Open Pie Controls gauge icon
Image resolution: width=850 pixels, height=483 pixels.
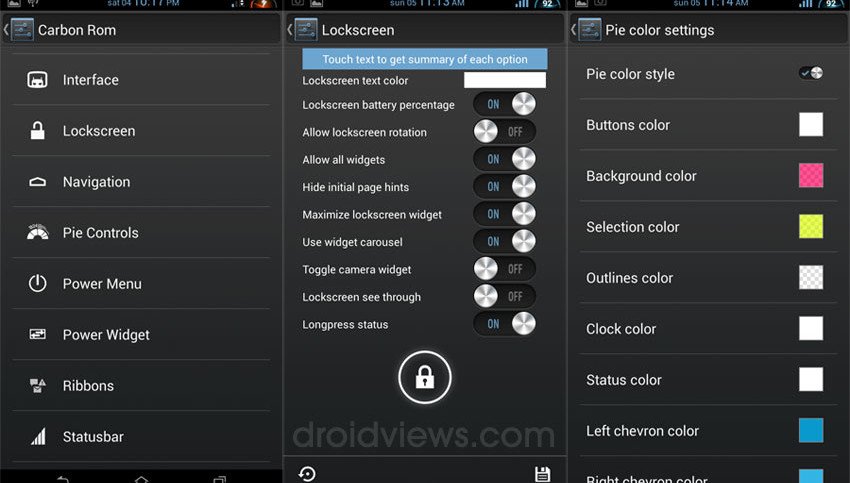pos(37,232)
